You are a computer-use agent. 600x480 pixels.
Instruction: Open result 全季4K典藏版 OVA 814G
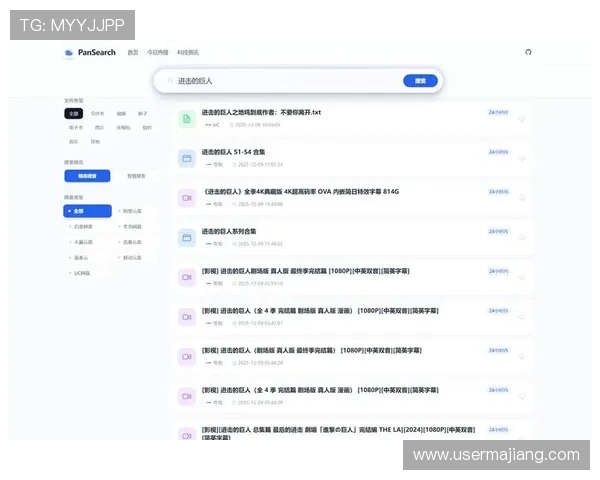pyautogui.click(x=300, y=192)
